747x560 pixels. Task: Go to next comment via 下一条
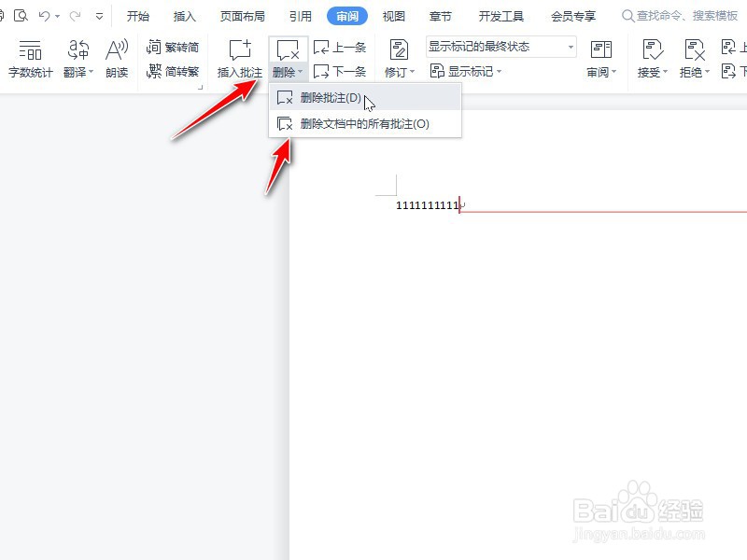[337, 70]
